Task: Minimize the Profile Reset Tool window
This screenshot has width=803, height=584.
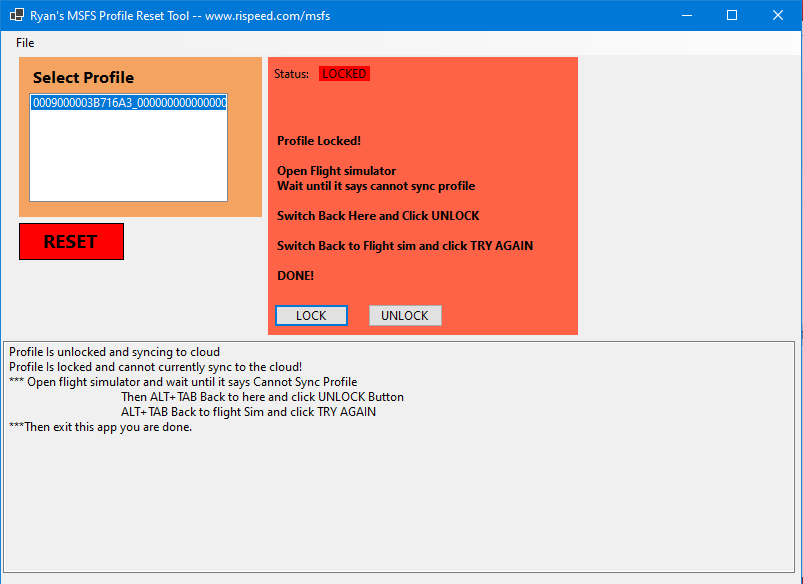Action: point(687,15)
